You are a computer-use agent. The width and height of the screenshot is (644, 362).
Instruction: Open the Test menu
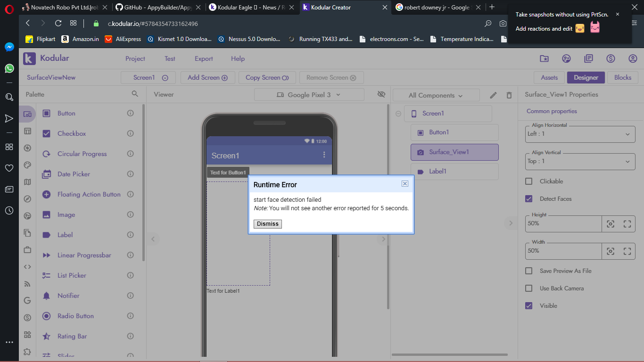click(x=170, y=58)
